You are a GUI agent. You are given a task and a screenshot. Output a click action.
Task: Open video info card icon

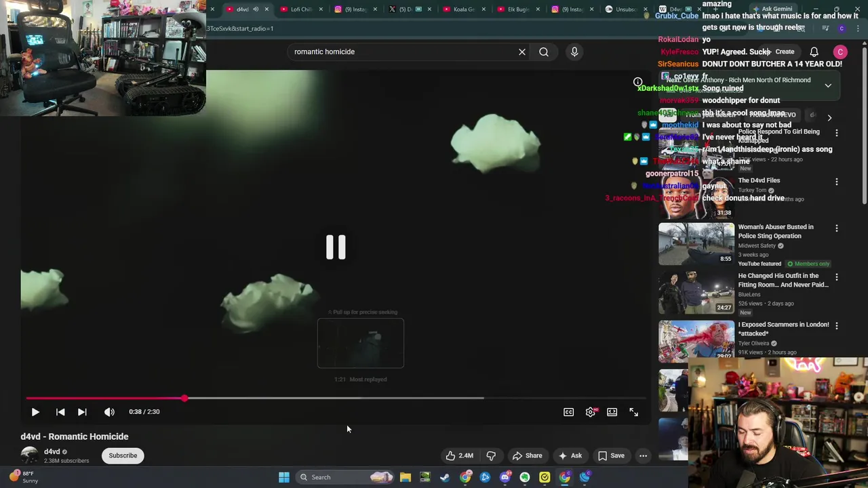coord(637,82)
